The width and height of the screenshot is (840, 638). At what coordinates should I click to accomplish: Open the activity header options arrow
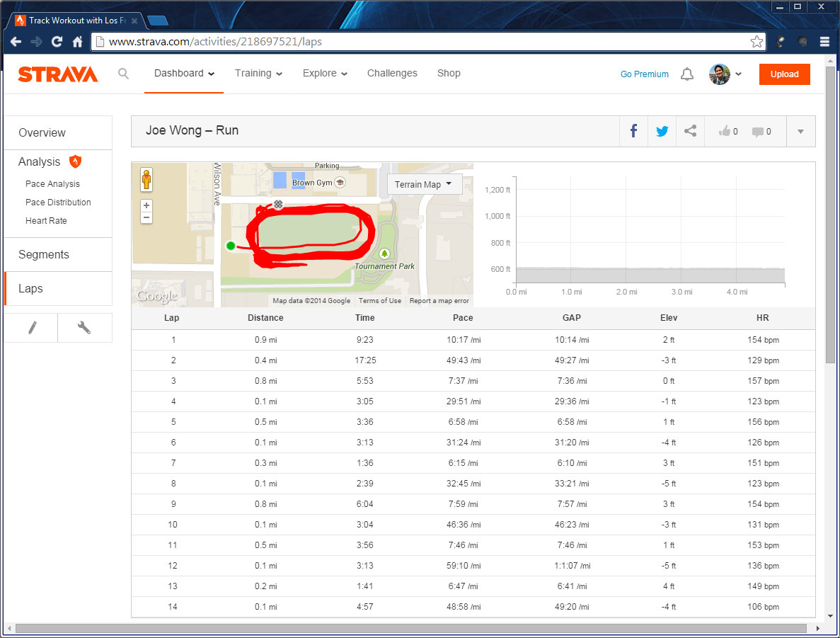point(800,131)
